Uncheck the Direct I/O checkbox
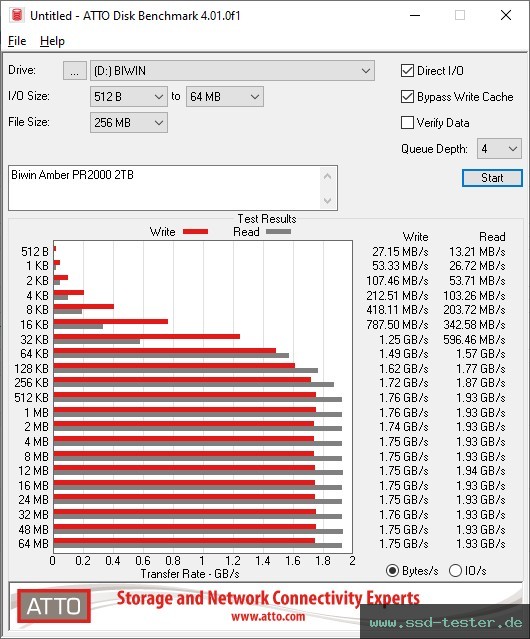530x639 pixels. 407,71
